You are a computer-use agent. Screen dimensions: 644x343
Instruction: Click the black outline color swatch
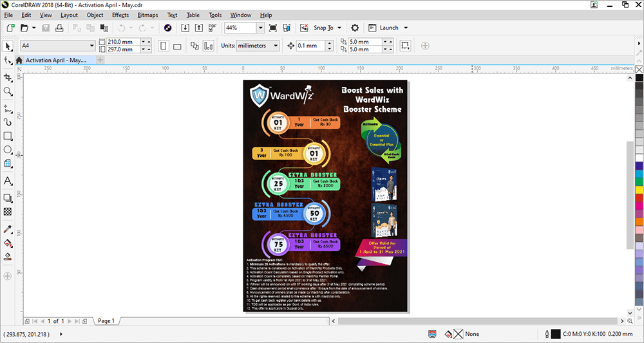[x=555, y=334]
